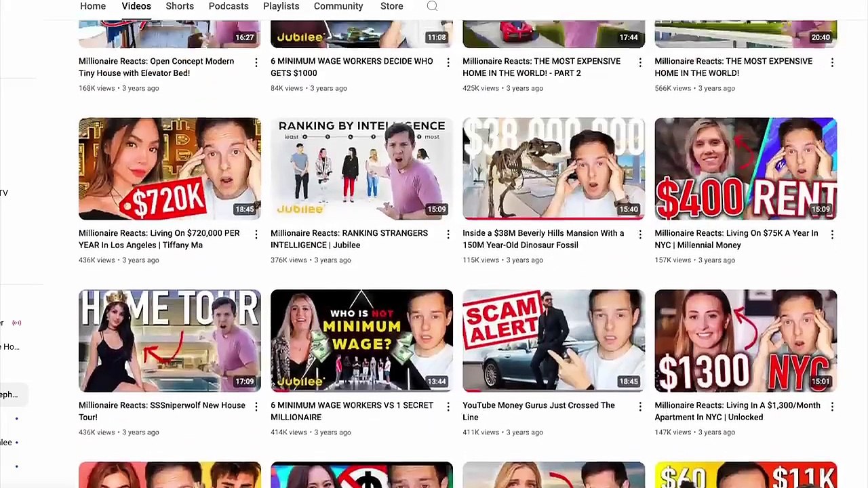
Task: Click the 414K views text under Secret Millionaire video
Action: 290,432
